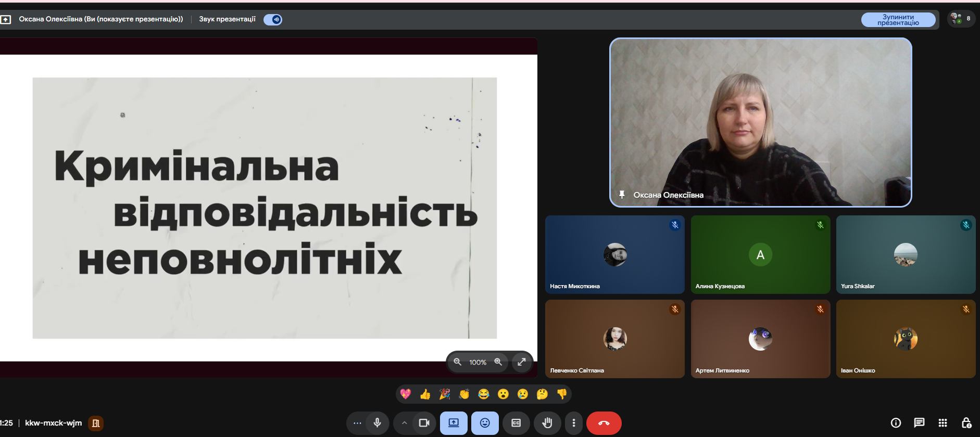This screenshot has width=980, height=437.
Task: Expand video settings chevron arrow
Action: (404, 423)
